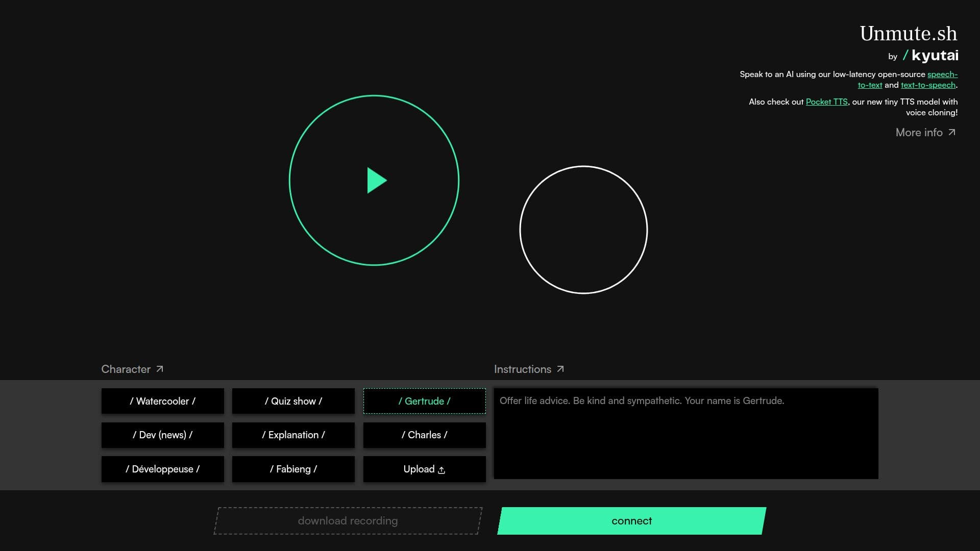Click the arrow icon next to More info
The image size is (980, 551).
click(x=951, y=132)
